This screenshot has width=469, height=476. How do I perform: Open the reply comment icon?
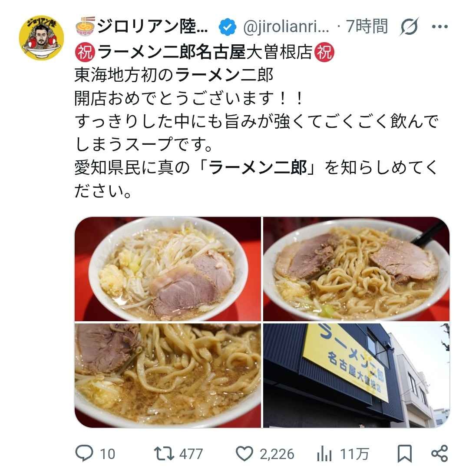(x=84, y=453)
